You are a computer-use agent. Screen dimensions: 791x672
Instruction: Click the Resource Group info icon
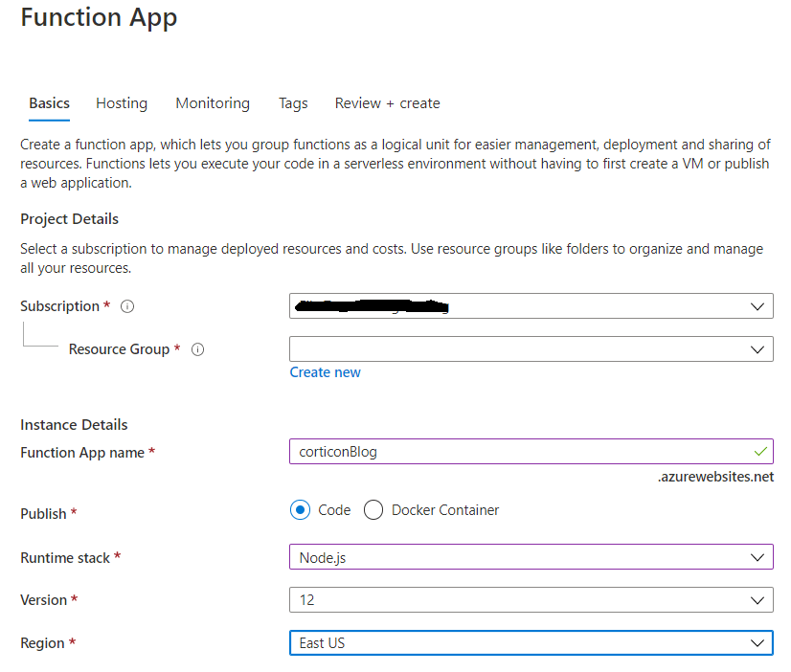click(198, 350)
